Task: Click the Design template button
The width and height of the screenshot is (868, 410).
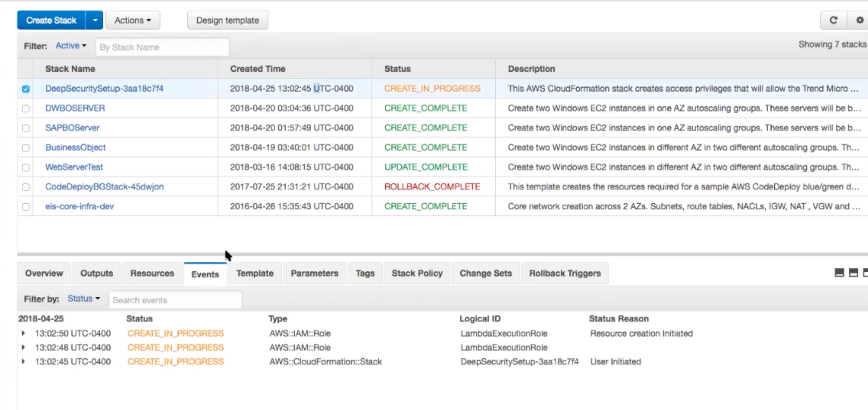Action: [227, 20]
